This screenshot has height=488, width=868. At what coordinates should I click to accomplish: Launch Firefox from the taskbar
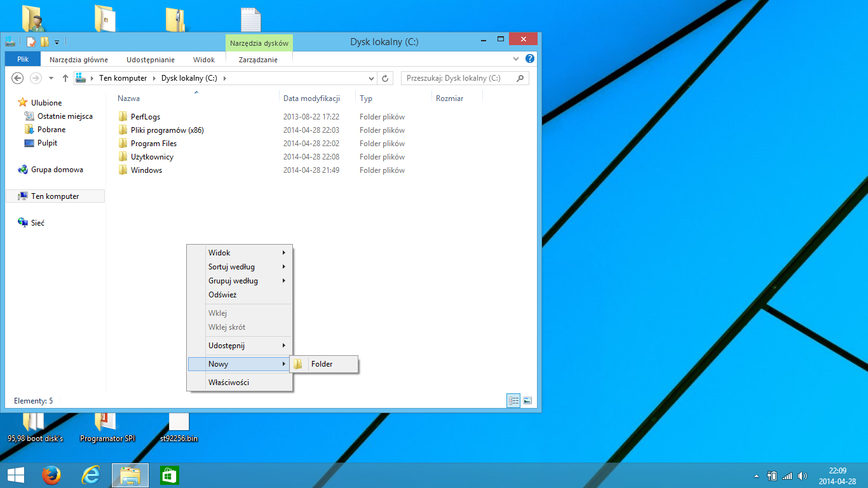51,475
